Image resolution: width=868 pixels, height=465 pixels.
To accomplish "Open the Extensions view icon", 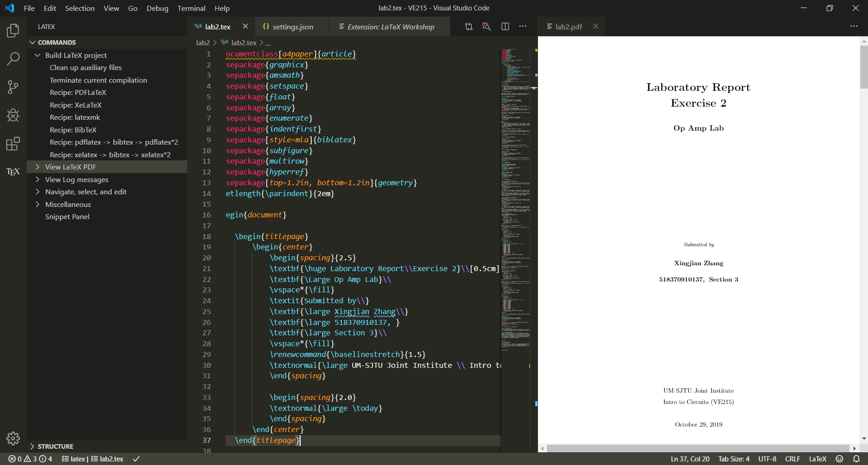I will pyautogui.click(x=13, y=144).
